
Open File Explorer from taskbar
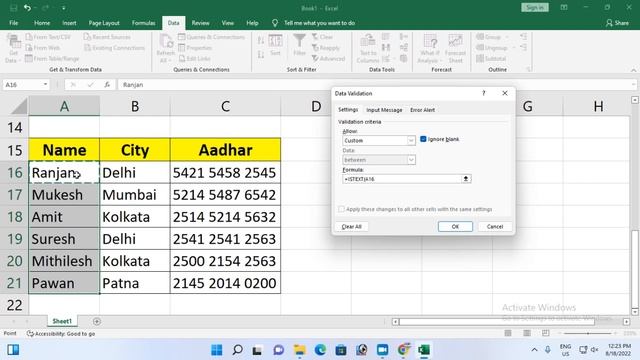tap(300, 350)
